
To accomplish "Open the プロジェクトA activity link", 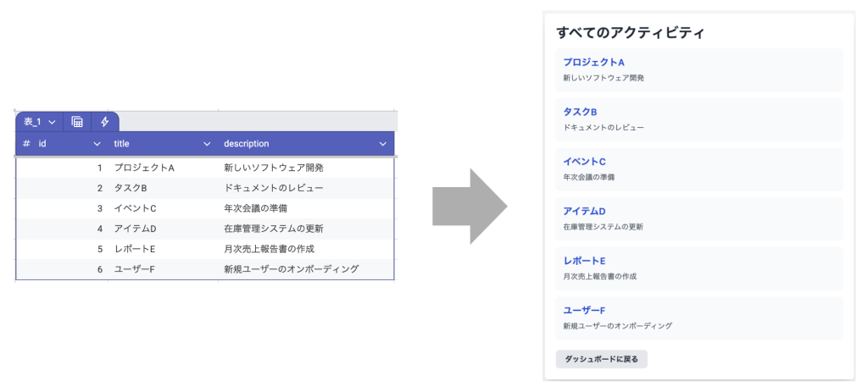I will [x=594, y=63].
